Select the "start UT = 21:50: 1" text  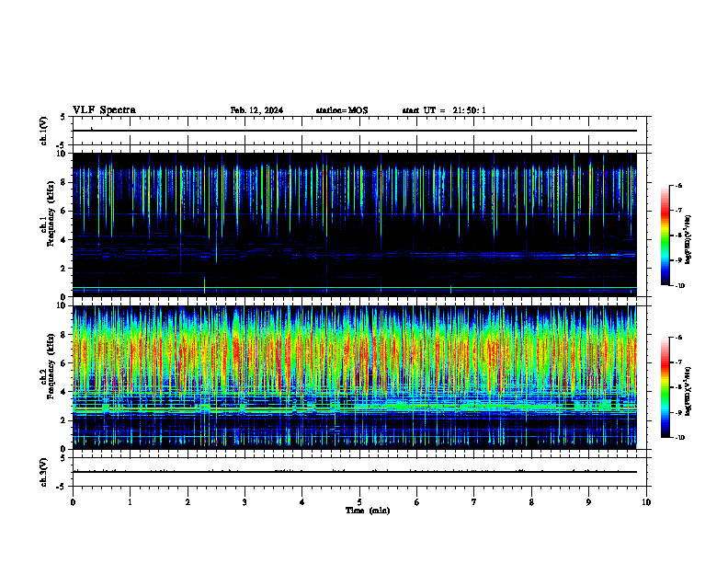coord(444,110)
